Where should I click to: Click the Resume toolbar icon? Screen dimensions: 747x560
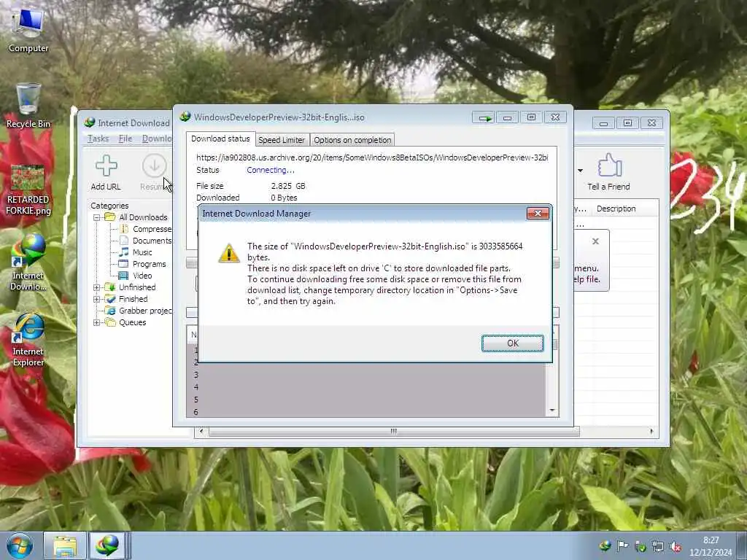tap(154, 172)
